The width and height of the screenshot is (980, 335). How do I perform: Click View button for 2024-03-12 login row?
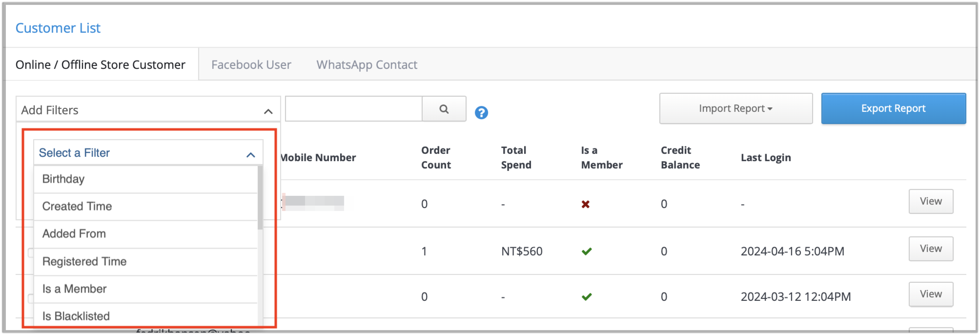pyautogui.click(x=930, y=294)
